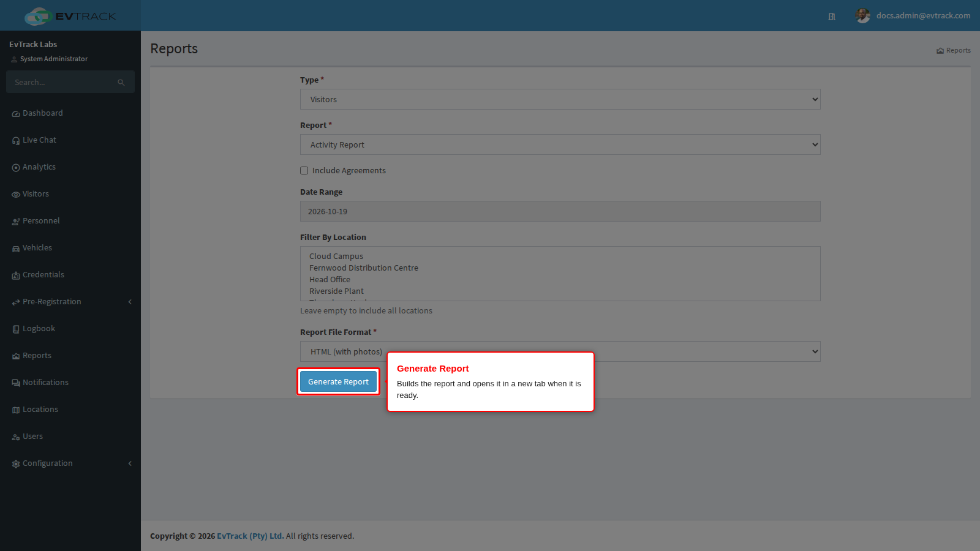The width and height of the screenshot is (980, 551).
Task: Open the Report File Format dropdown
Action: pos(560,351)
